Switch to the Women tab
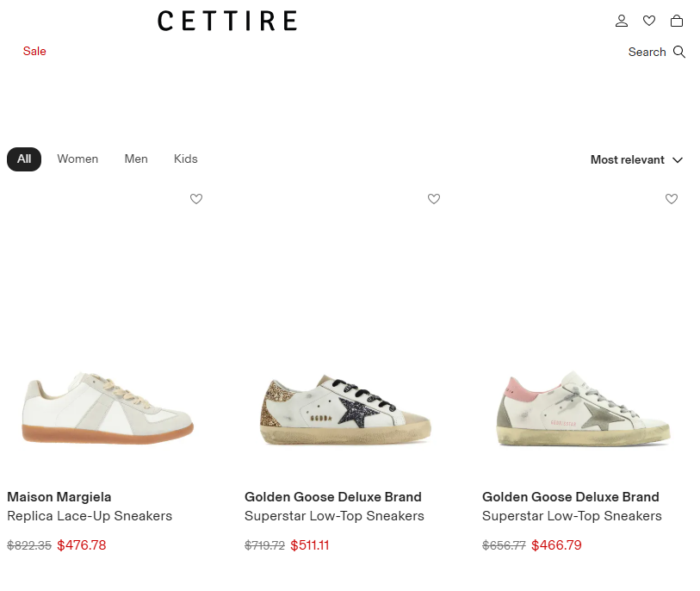The width and height of the screenshot is (700, 591). coord(77,159)
